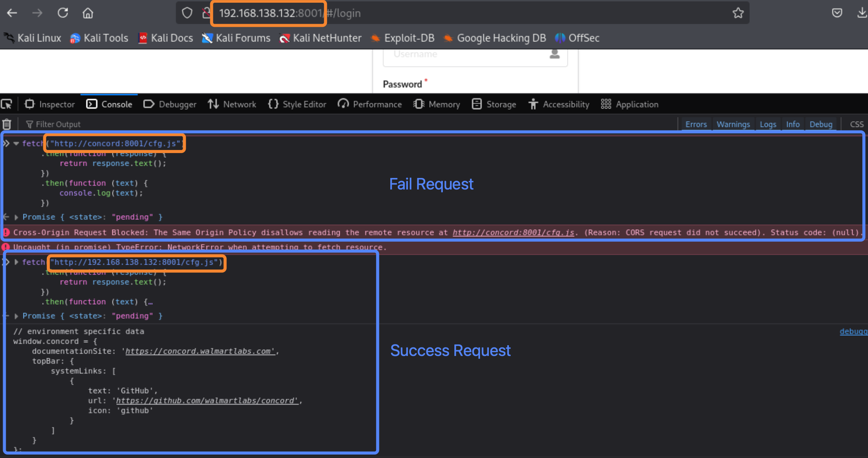Click the home page icon

click(88, 13)
